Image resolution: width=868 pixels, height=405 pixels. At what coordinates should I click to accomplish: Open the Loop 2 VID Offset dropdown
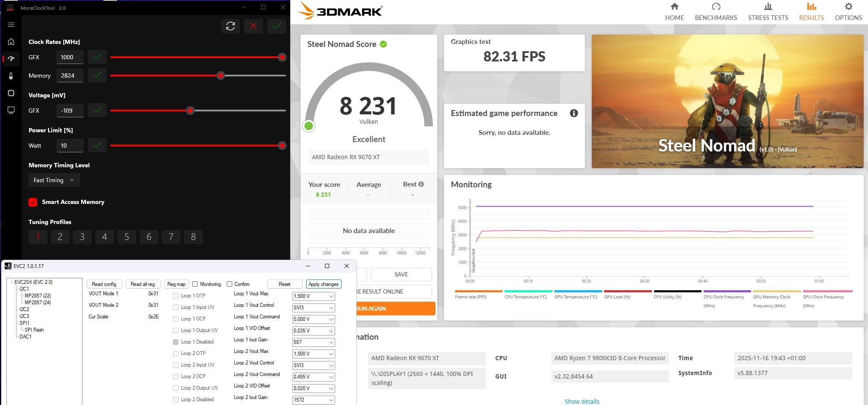click(x=313, y=388)
